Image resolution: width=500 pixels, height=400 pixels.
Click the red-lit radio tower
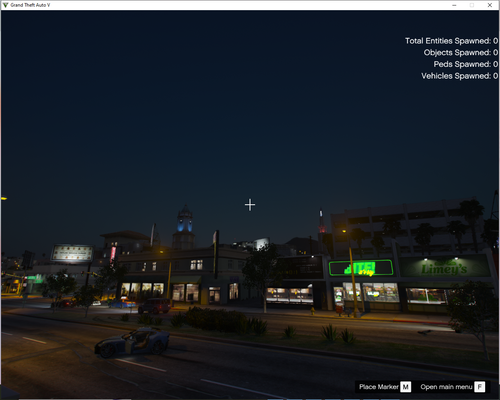321,222
